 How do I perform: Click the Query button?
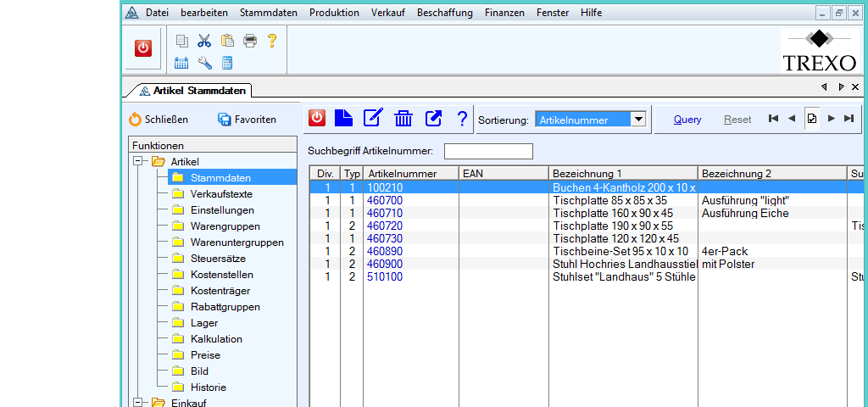click(687, 120)
